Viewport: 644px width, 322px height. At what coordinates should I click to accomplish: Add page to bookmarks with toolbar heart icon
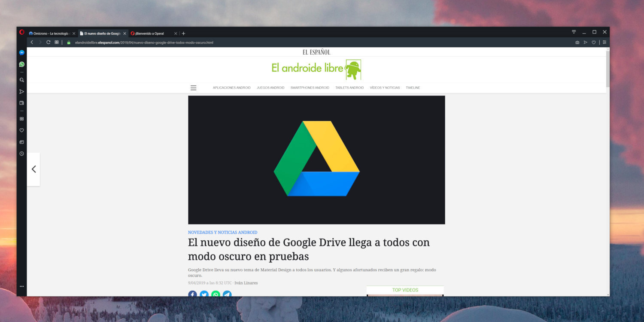pos(594,43)
